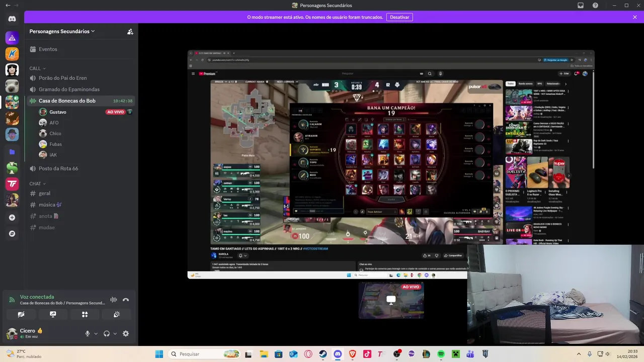Open the Eventos section
Viewport: 644px width, 362px height.
click(80, 49)
